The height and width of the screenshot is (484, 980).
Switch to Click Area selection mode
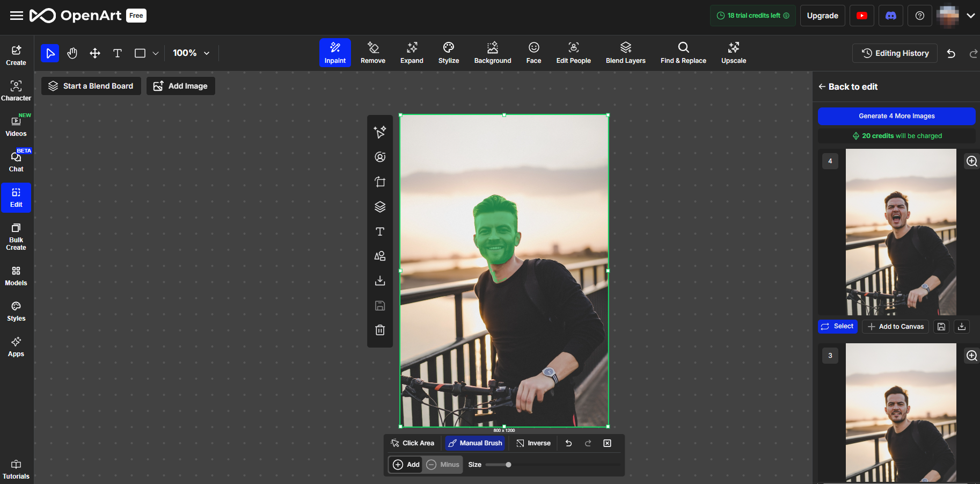pos(413,443)
